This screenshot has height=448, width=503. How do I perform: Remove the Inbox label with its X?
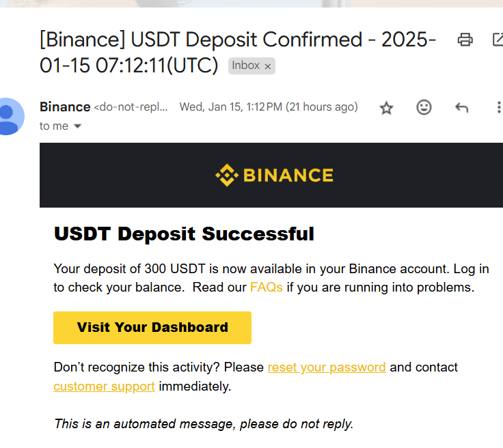point(268,66)
